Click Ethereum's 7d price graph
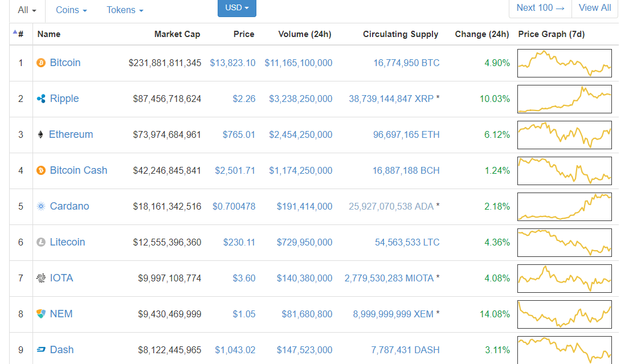The width and height of the screenshot is (637, 364). tap(564, 135)
